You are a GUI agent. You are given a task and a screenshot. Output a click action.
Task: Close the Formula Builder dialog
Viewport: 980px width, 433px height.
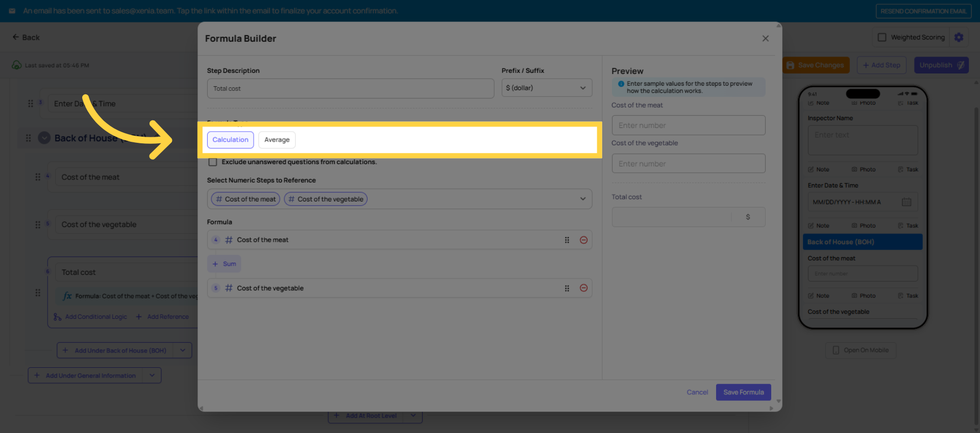coord(765,38)
